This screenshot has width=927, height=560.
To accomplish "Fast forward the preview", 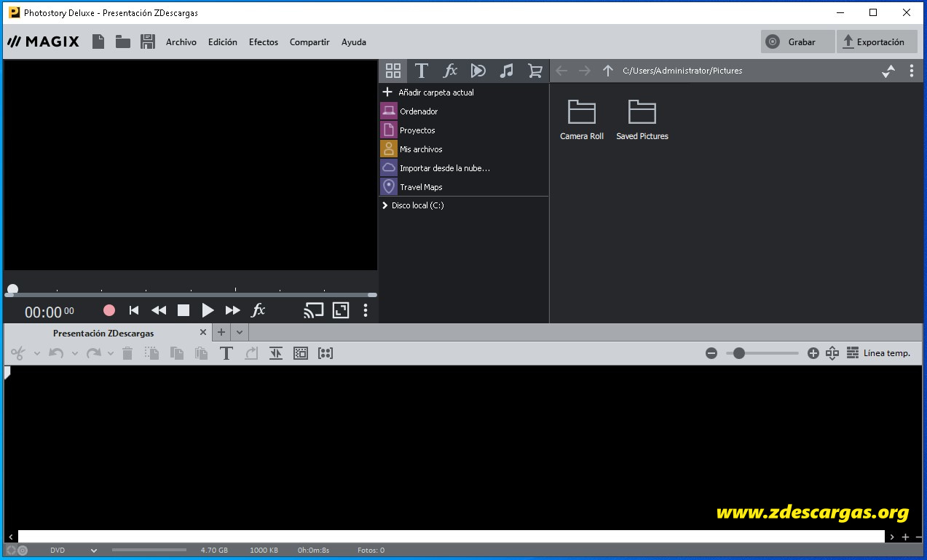I will (x=232, y=310).
